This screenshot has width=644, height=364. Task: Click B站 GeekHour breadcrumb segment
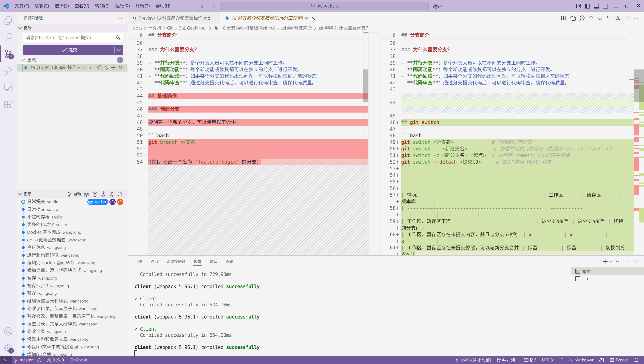coord(192,28)
